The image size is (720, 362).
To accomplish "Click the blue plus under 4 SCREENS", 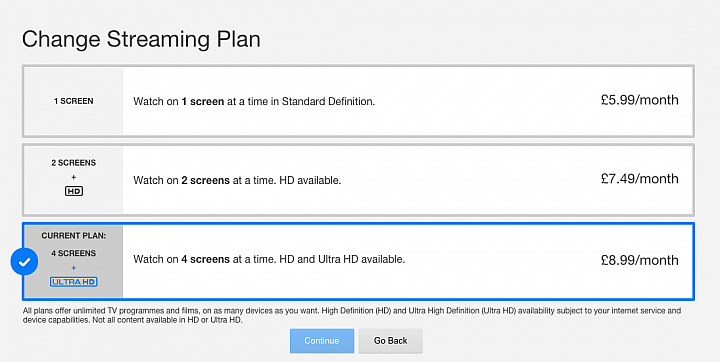I will 74,268.
